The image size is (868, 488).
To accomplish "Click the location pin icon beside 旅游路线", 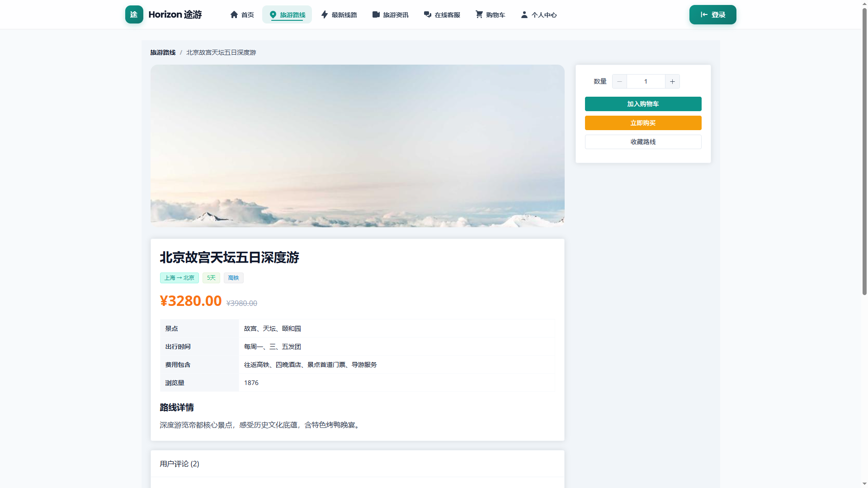I will pos(273,14).
